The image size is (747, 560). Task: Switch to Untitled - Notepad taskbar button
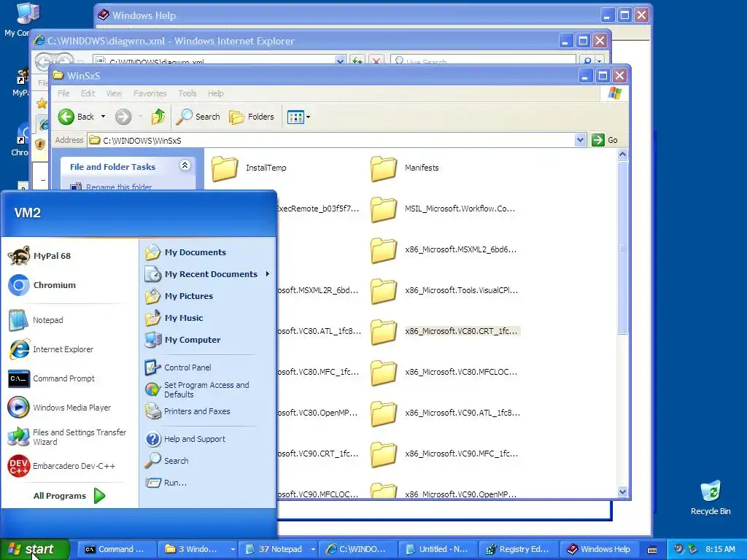438,549
